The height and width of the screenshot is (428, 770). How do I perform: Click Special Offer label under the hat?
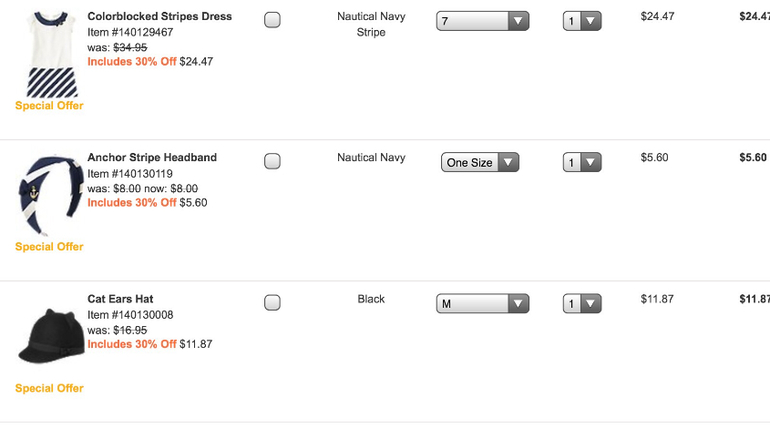49,388
